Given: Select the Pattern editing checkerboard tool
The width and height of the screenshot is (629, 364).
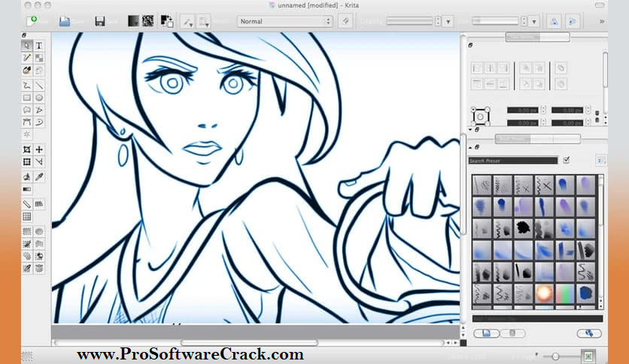Looking at the screenshot, I should [39, 58].
